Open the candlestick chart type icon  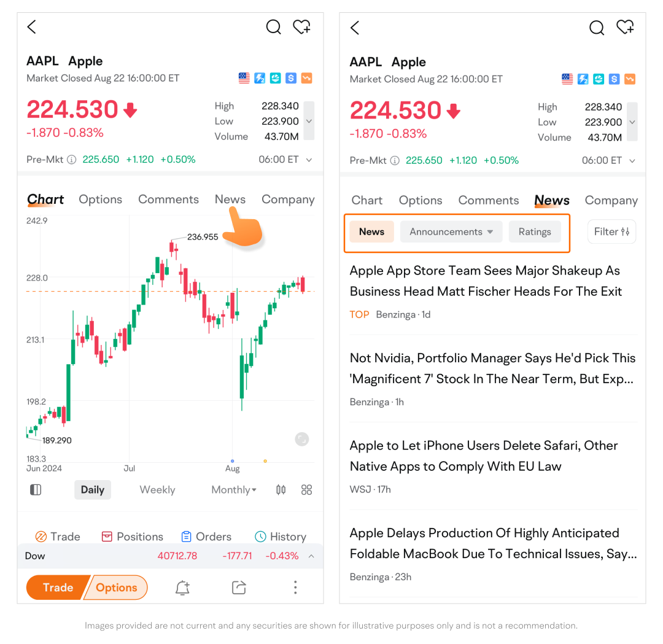click(x=281, y=490)
